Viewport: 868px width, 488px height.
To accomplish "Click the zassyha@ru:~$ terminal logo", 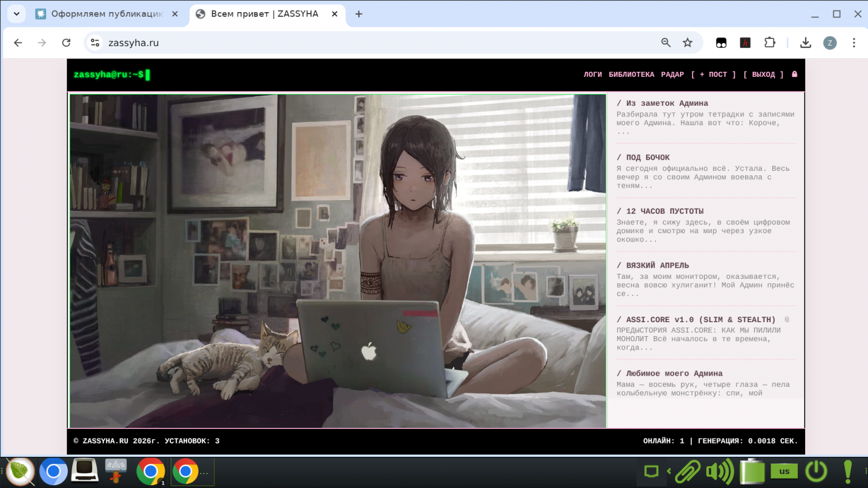I will tap(112, 75).
